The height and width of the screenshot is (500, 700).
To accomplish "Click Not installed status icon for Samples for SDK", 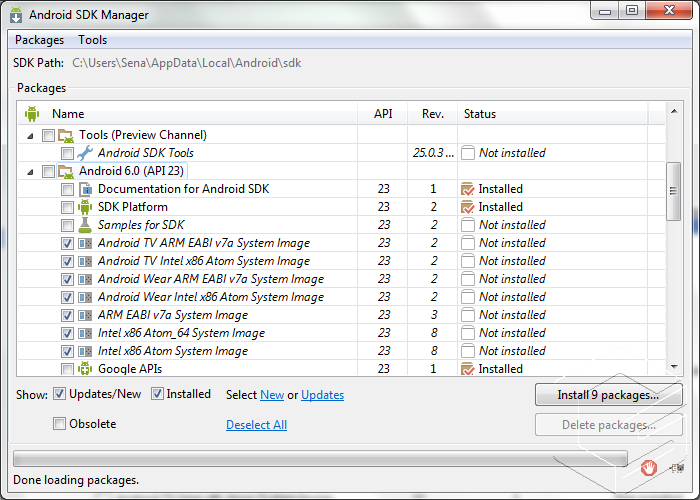I will (467, 225).
